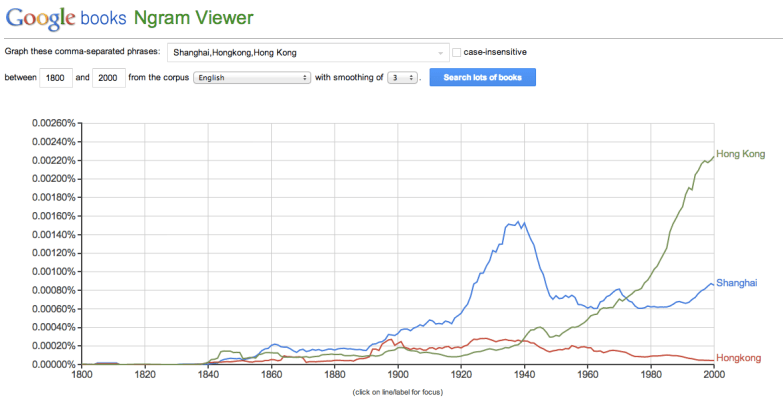Viewport: 783px width, 416px height.
Task: Click the 1840 x-axis year label
Action: click(x=208, y=375)
